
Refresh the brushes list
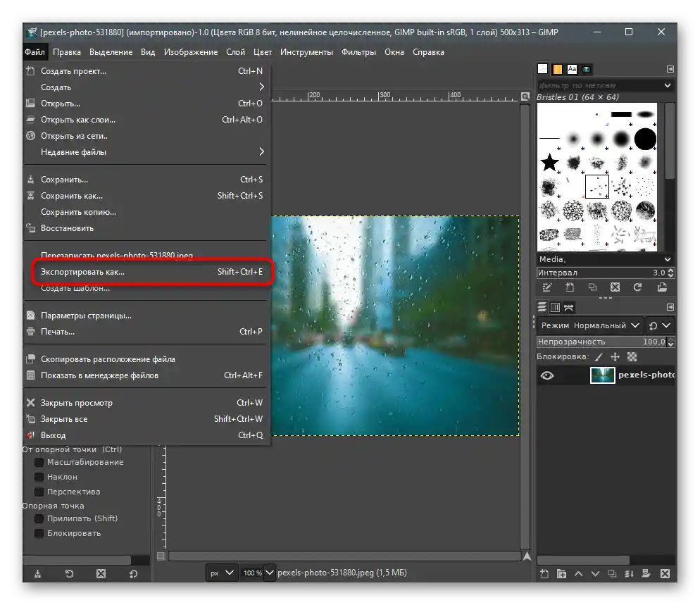(637, 287)
